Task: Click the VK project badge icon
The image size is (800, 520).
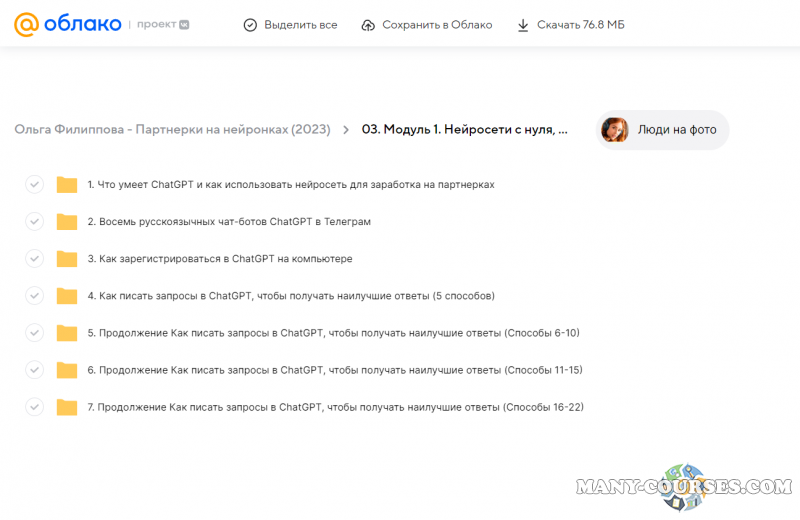Action: tap(184, 25)
